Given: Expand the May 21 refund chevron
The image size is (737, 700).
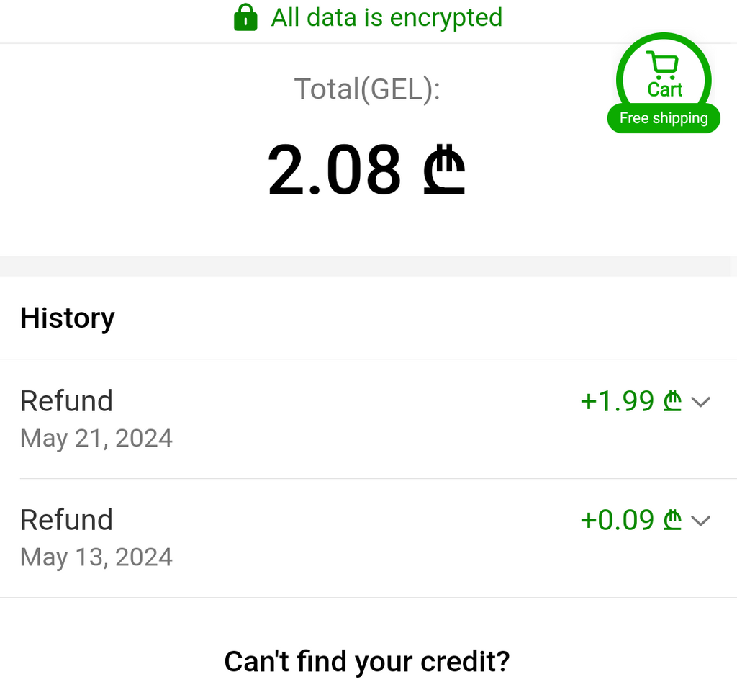Looking at the screenshot, I should click(700, 402).
